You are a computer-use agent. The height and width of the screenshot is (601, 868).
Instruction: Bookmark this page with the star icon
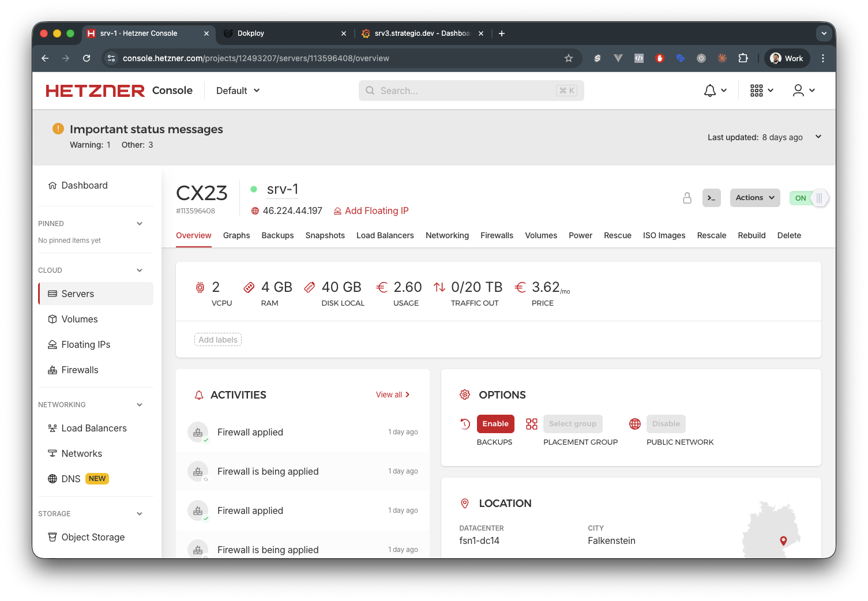(569, 58)
